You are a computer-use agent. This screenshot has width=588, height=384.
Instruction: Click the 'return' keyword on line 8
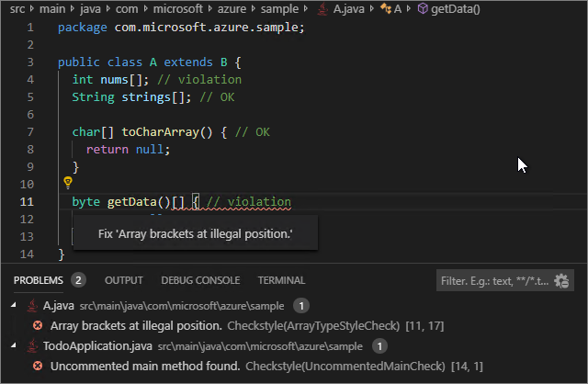(107, 149)
